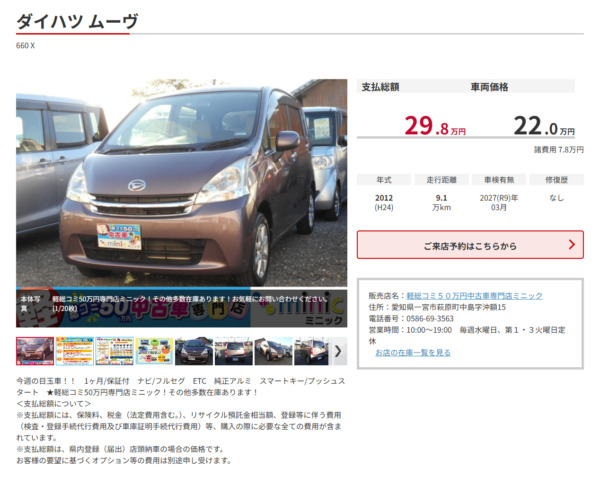Click the 走行距離 9.1万km spec cell

(440, 203)
